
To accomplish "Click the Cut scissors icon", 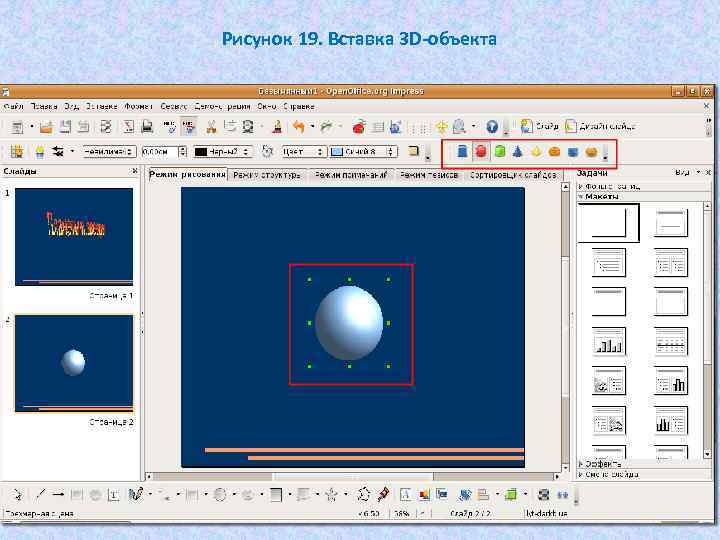I will [x=212, y=126].
